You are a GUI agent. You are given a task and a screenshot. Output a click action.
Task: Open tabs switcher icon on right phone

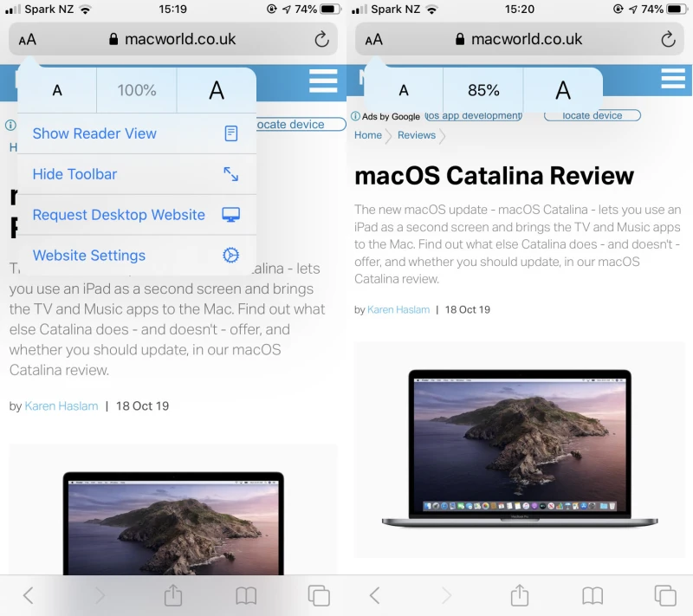[x=665, y=595]
